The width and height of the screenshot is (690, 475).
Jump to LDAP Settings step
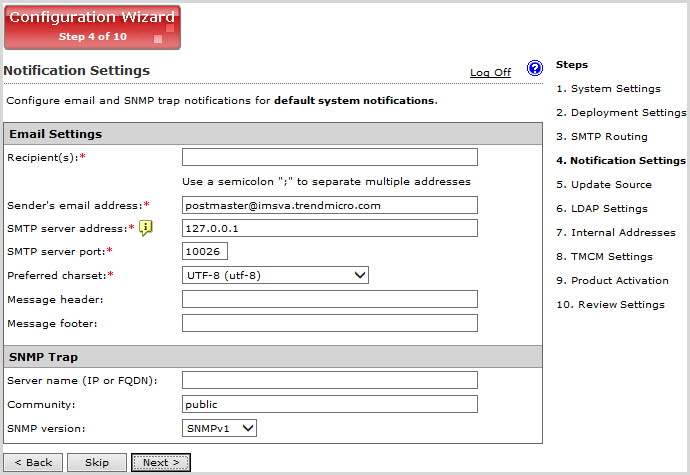[x=609, y=209]
